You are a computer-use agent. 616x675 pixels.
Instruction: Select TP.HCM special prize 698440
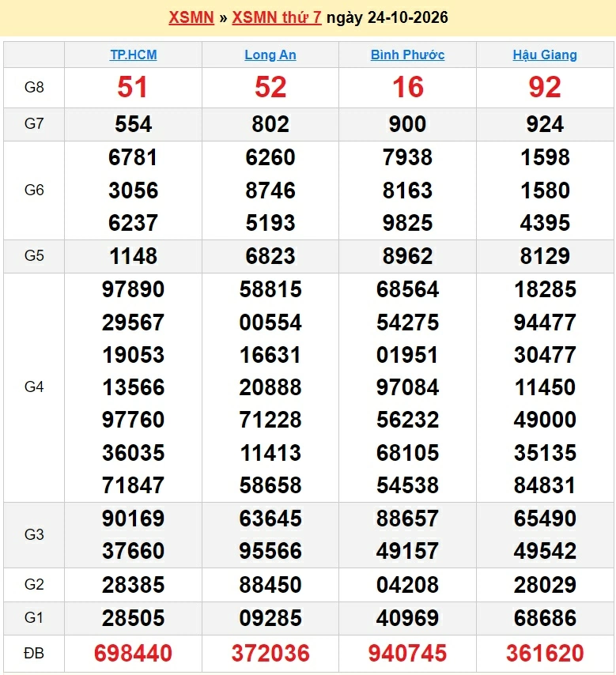coord(133,653)
